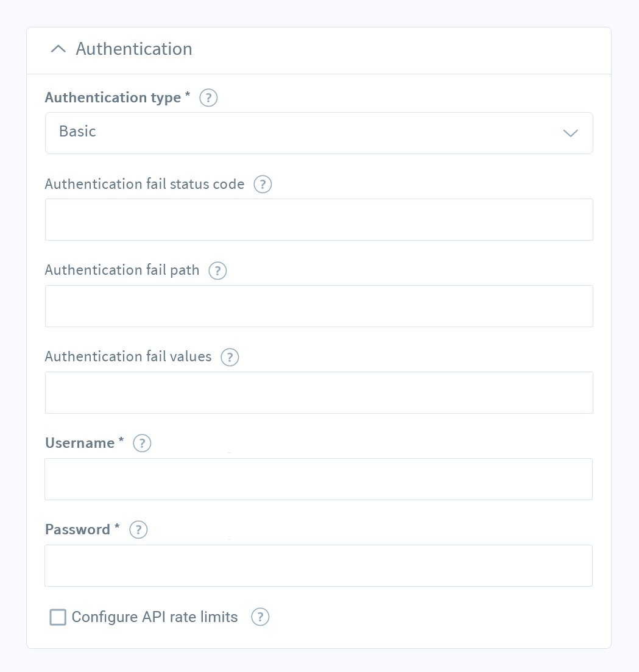639x672 pixels.
Task: Click the Authentication fail status code field
Action: coord(319,219)
